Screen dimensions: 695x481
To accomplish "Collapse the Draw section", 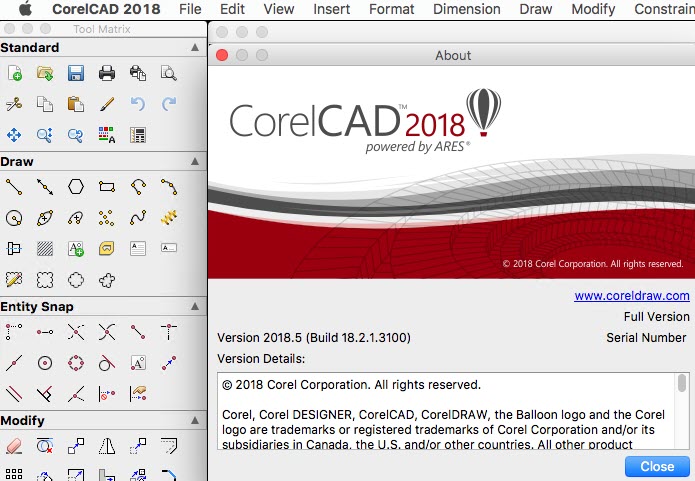I will click(x=195, y=161).
